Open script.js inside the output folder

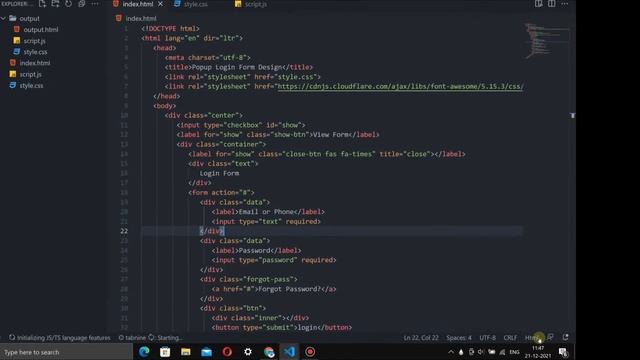tap(34, 41)
